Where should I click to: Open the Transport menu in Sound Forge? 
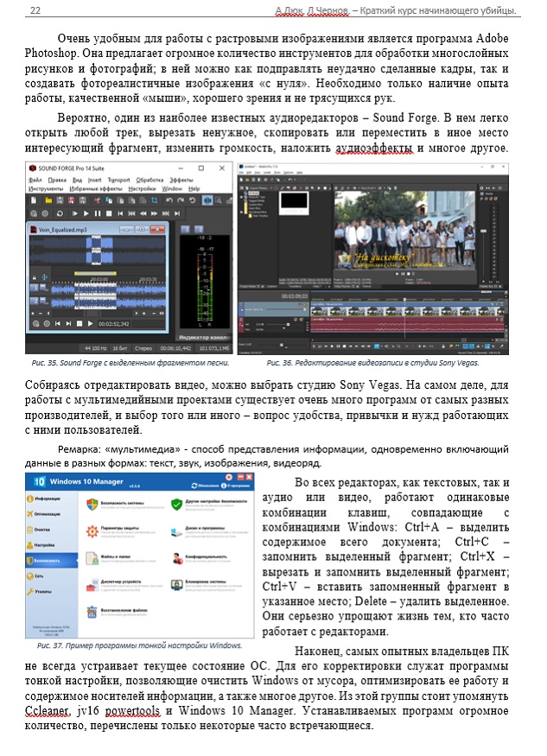(x=117, y=179)
